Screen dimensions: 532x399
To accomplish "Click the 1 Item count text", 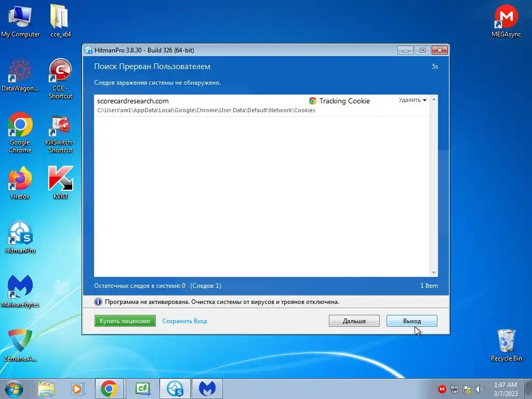I will (429, 286).
